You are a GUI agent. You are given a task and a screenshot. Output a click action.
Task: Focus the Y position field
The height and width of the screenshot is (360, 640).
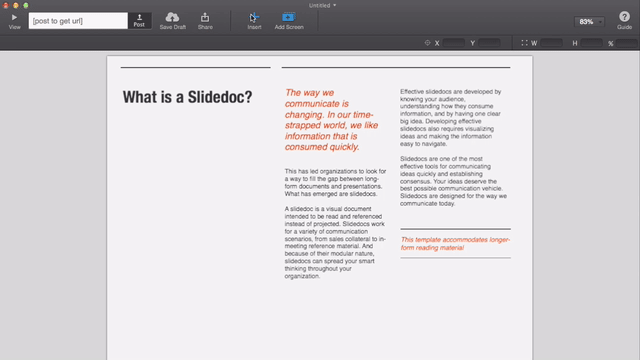[489, 43]
